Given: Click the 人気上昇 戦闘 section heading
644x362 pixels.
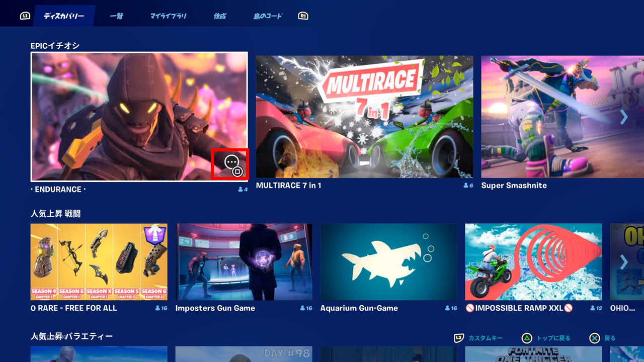Looking at the screenshot, I should 56,214.
